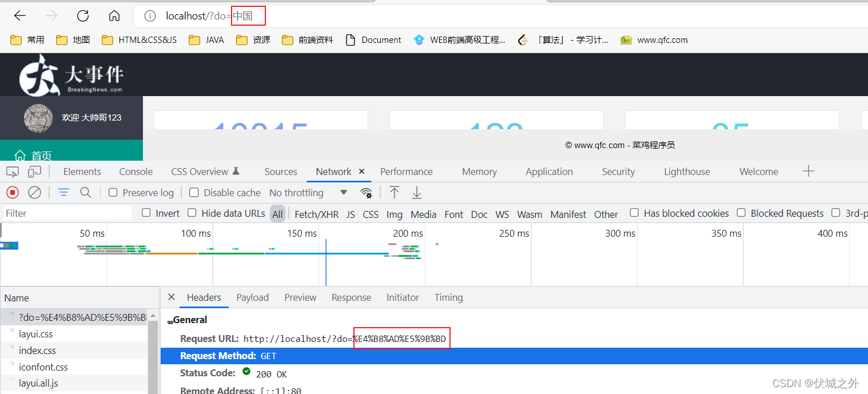Screen dimensions: 868x394
Task: Open the Payload details tab
Action: (252, 297)
